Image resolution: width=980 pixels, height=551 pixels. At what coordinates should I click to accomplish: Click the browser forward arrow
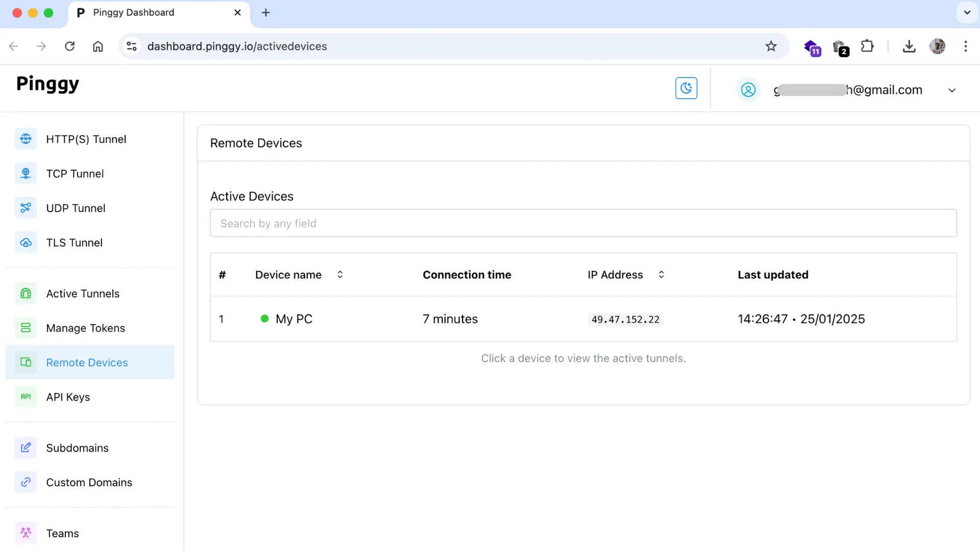(x=41, y=46)
